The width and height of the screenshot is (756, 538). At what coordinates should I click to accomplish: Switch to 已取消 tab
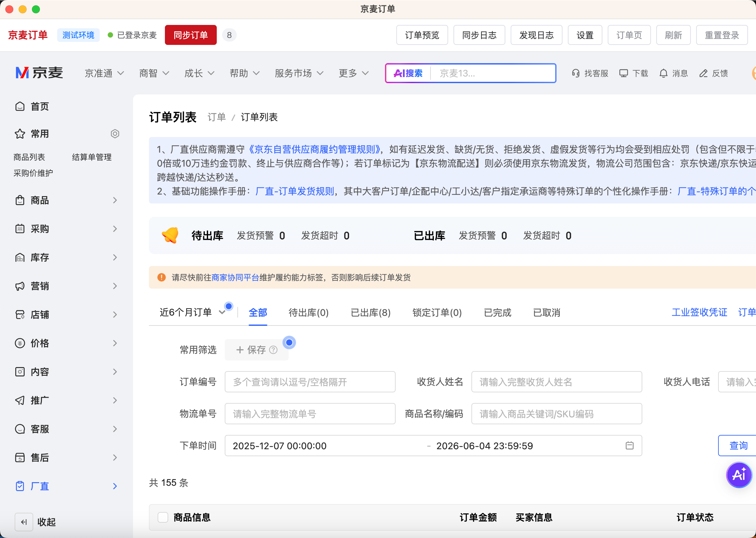point(547,313)
